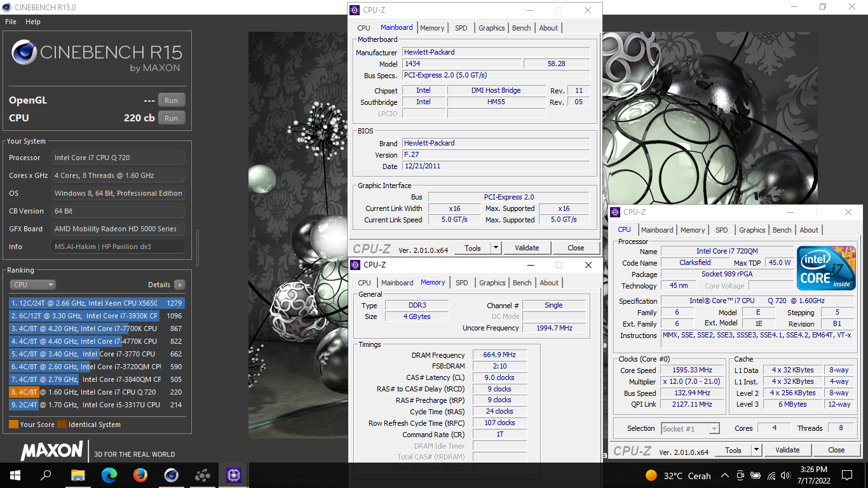868x488 pixels.
Task: Open the CPU ranking type dropdown
Action: tap(32, 285)
